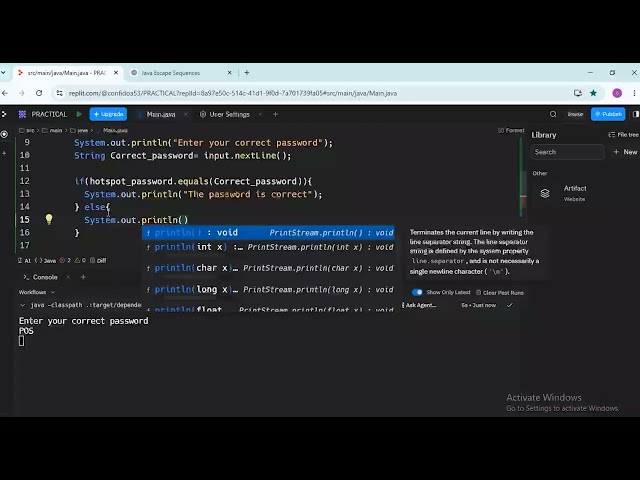This screenshot has width=640, height=480.
Task: Click the Main.java breadcrumb
Action: (x=115, y=130)
